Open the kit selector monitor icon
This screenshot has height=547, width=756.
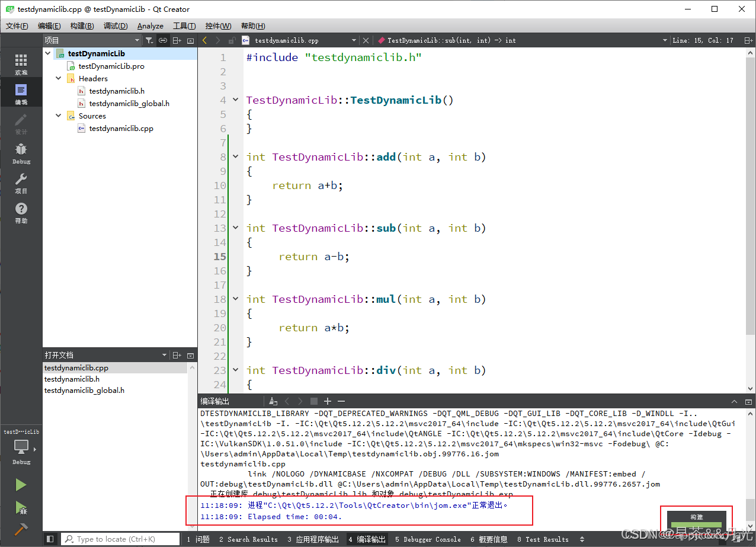click(21, 447)
